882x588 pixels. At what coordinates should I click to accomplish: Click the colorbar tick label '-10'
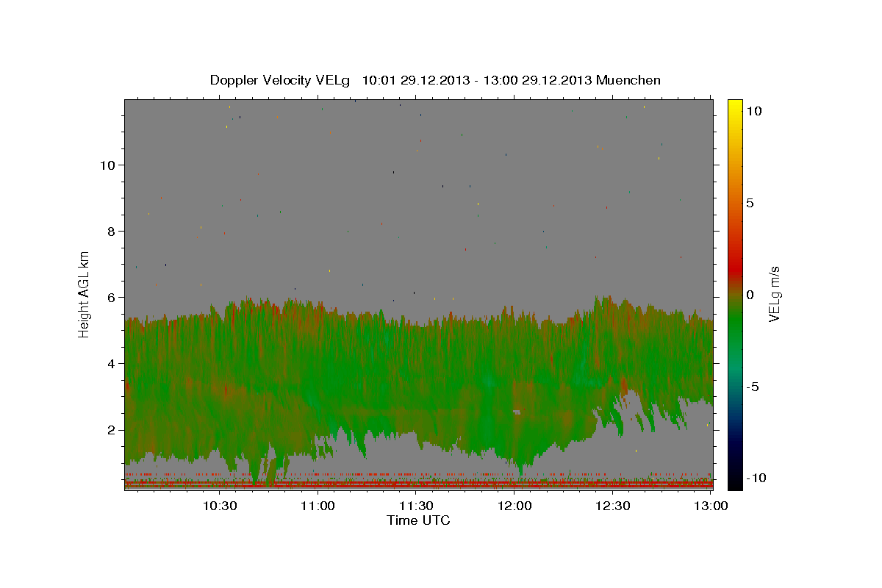click(756, 478)
